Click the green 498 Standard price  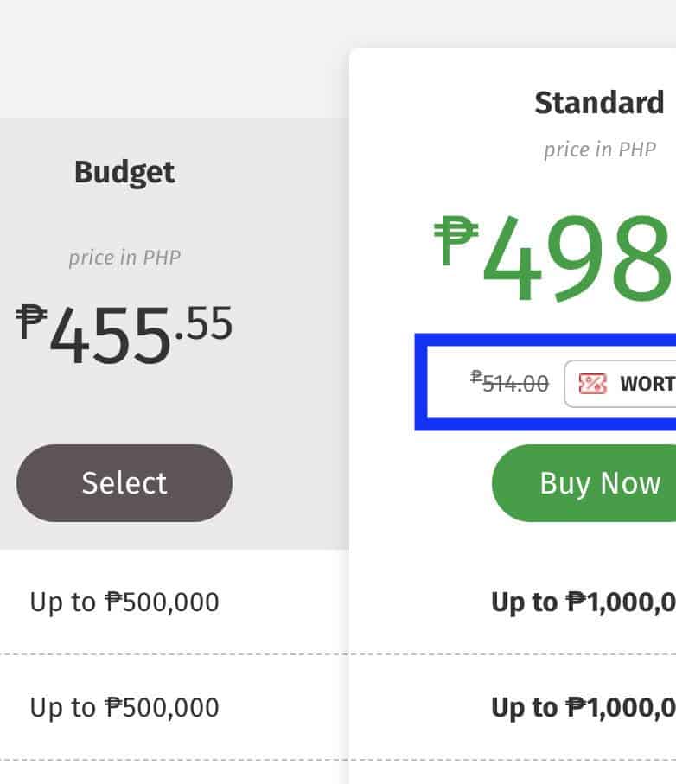(x=575, y=258)
